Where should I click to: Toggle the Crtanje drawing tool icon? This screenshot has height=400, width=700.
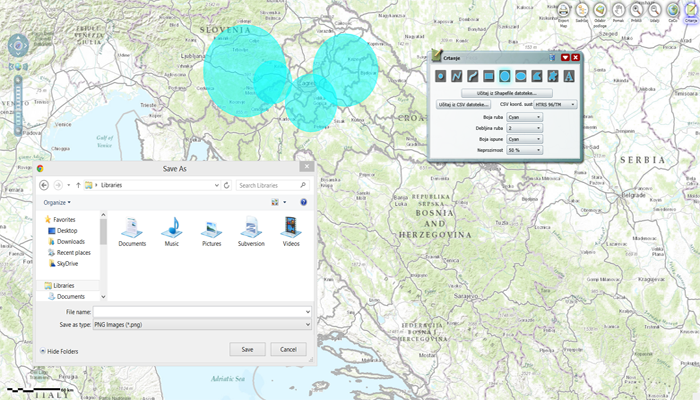pyautogui.click(x=689, y=11)
